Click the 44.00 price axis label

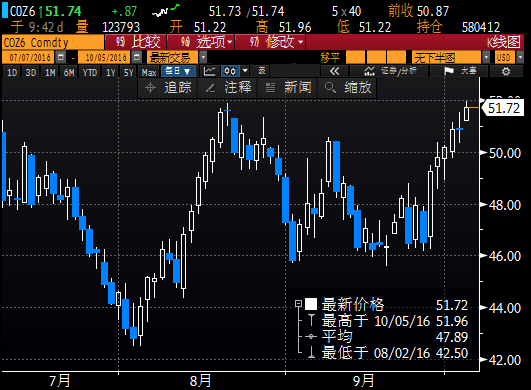(505, 308)
